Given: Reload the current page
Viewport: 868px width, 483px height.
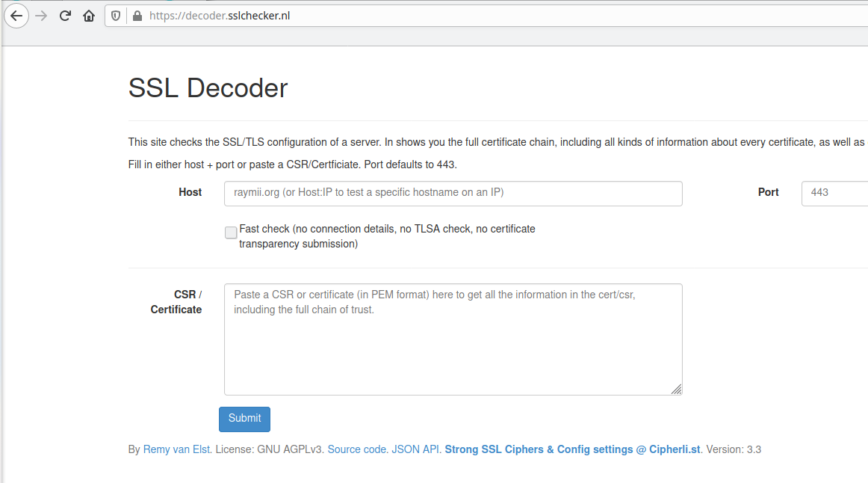Looking at the screenshot, I should [x=65, y=16].
